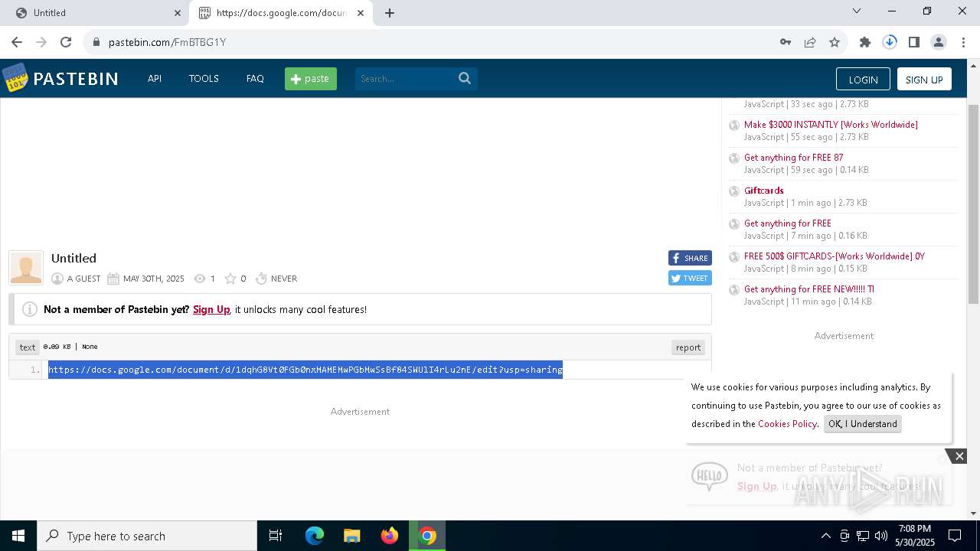Open the 'Giftcards' paste link

pos(764,191)
